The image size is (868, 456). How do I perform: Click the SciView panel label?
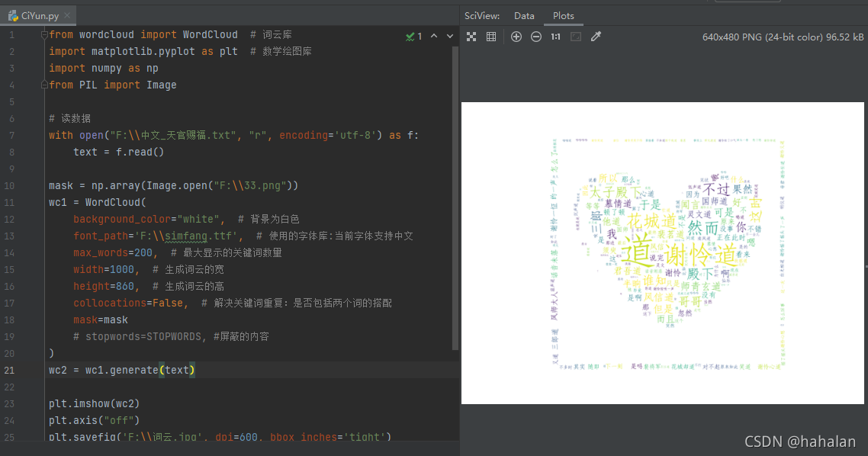tap(481, 15)
